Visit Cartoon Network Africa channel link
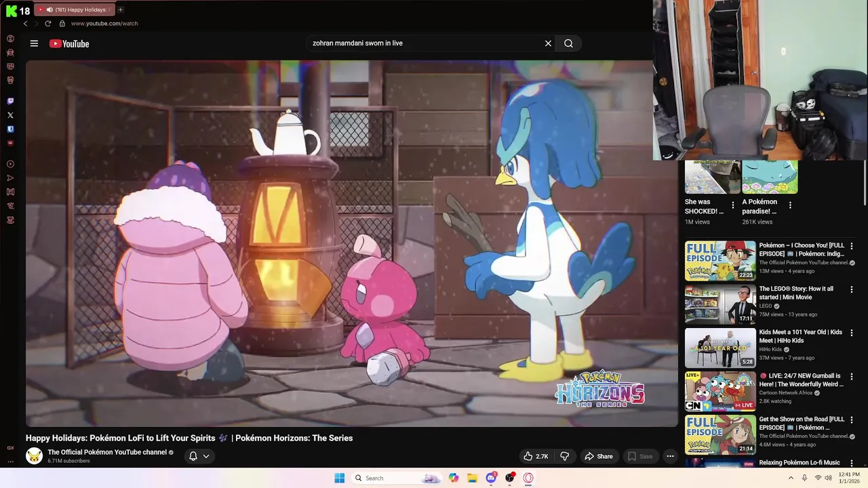 785,392
